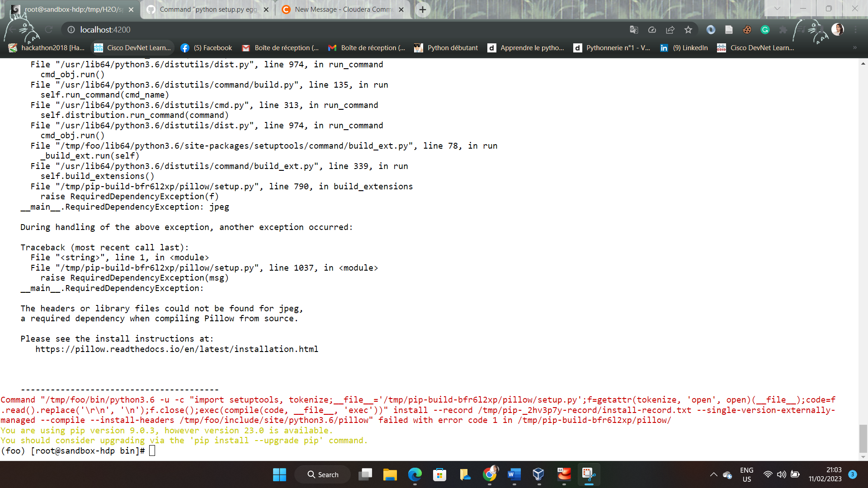The height and width of the screenshot is (488, 868).
Task: Launch the Snipping Tool from the taskbar
Action: click(588, 474)
